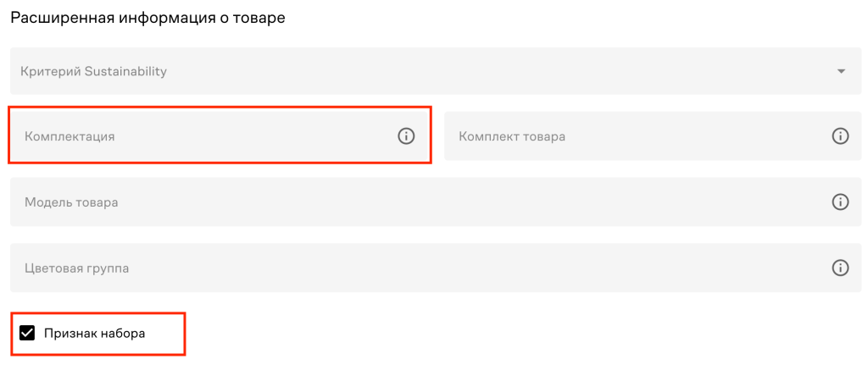This screenshot has height=370, width=868.
Task: Uncheck the Признак набора checkbox
Action: click(x=27, y=333)
